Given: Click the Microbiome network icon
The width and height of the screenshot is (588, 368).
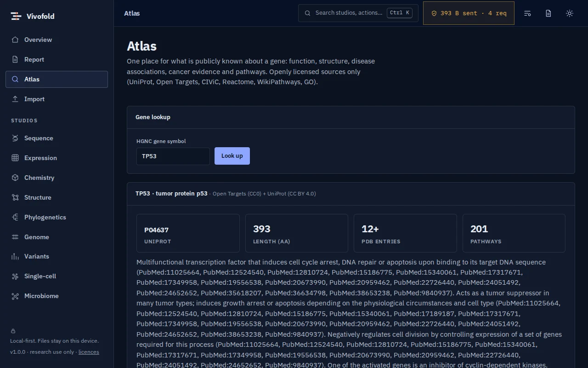Looking at the screenshot, I should 15,296.
